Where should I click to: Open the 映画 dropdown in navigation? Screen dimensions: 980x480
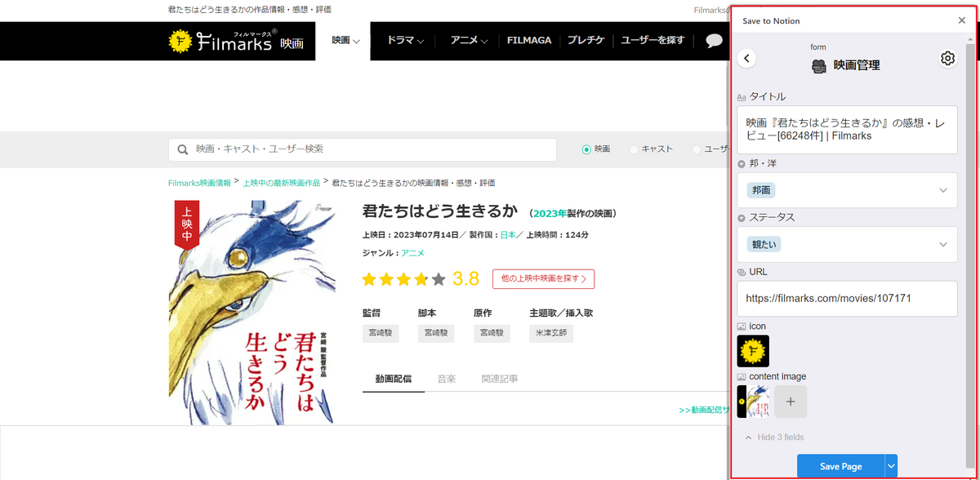point(345,41)
